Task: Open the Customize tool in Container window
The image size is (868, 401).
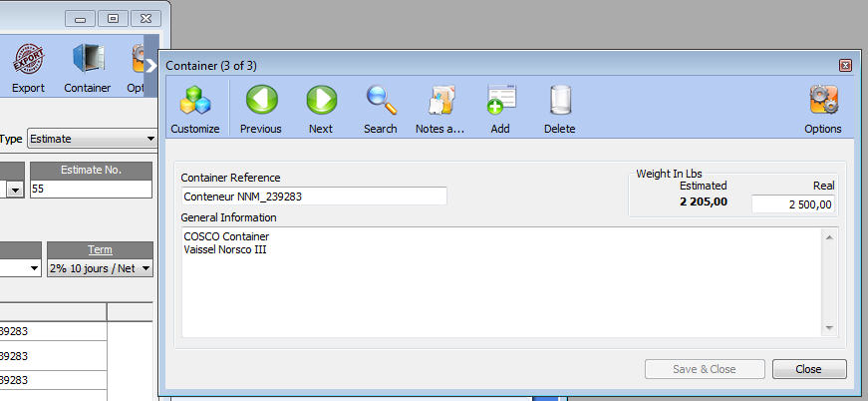Action: coord(194,109)
